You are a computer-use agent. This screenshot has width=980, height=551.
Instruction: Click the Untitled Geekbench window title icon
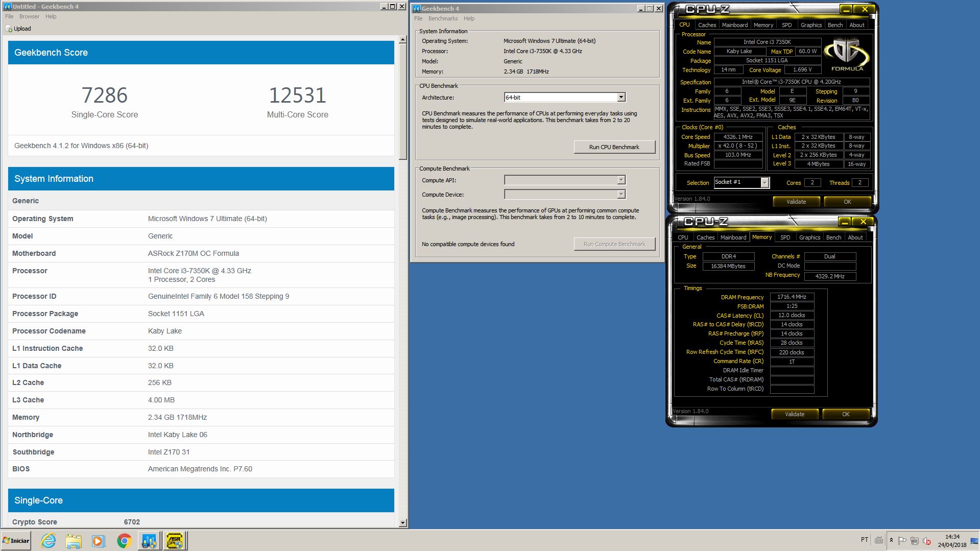tap(7, 7)
